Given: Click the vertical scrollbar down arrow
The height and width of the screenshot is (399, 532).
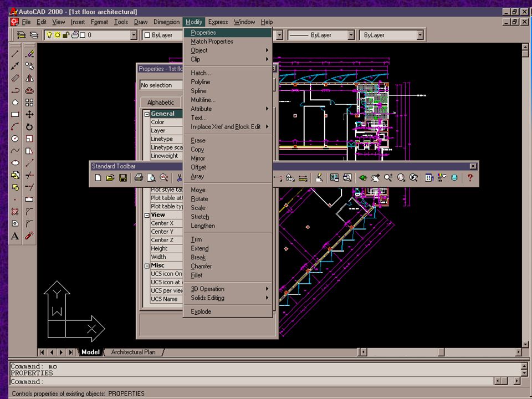Looking at the screenshot, I should (x=525, y=344).
